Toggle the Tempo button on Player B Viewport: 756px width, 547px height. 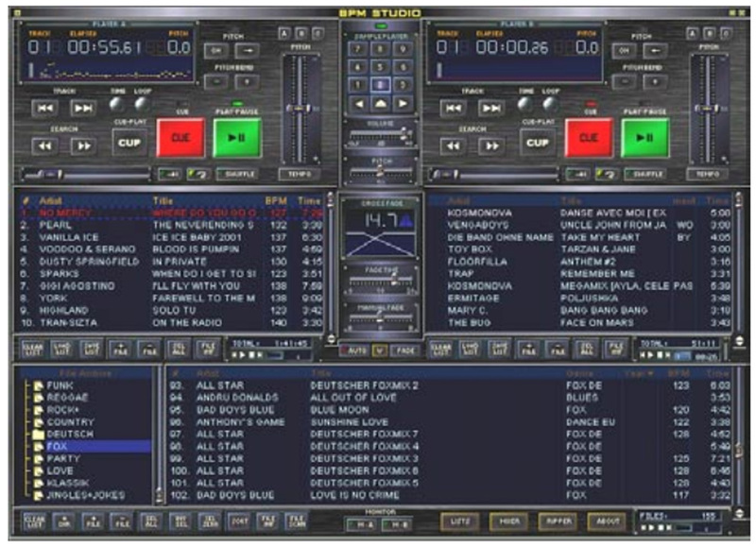pyautogui.click(x=707, y=174)
